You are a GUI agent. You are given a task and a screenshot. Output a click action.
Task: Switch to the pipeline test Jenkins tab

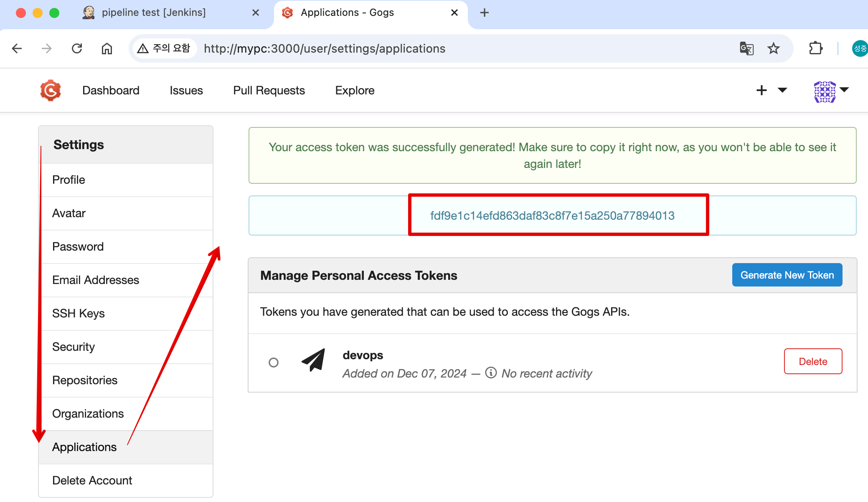click(154, 13)
